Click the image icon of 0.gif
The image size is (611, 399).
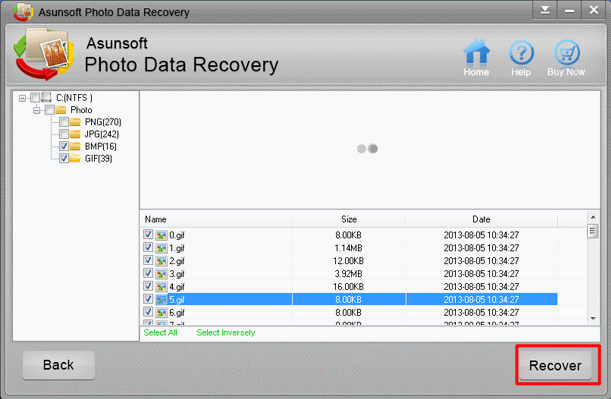tap(161, 235)
